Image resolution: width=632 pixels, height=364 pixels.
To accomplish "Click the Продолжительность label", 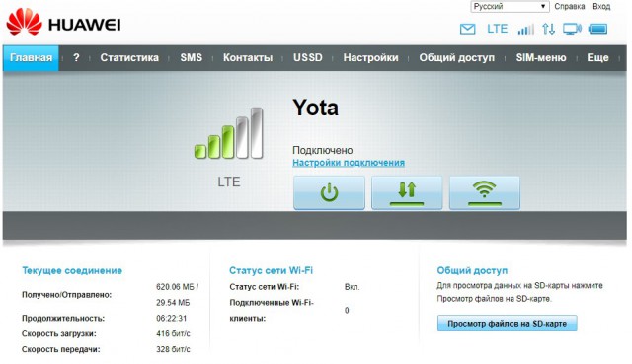I will point(63,318).
